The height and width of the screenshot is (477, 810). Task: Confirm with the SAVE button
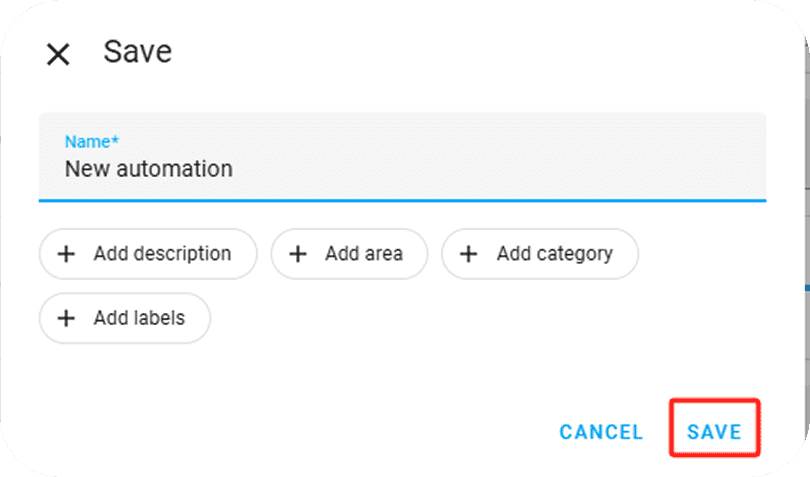[x=714, y=432]
